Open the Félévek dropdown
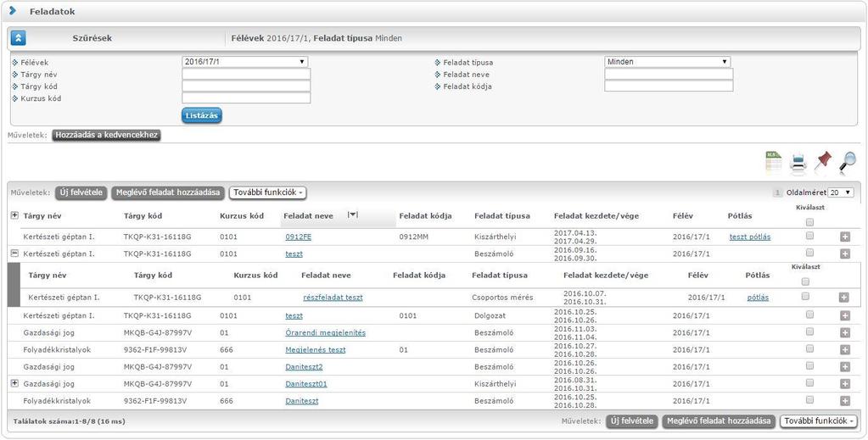 (x=244, y=62)
